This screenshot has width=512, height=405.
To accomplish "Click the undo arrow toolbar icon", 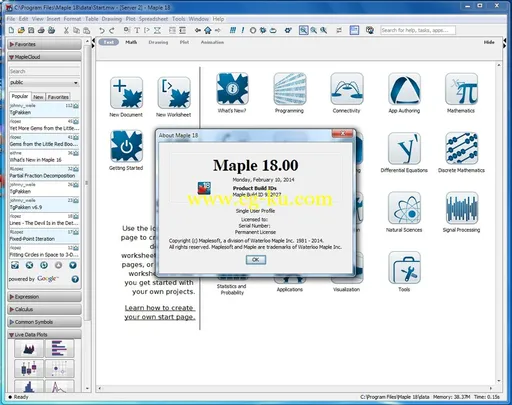I will (102, 30).
